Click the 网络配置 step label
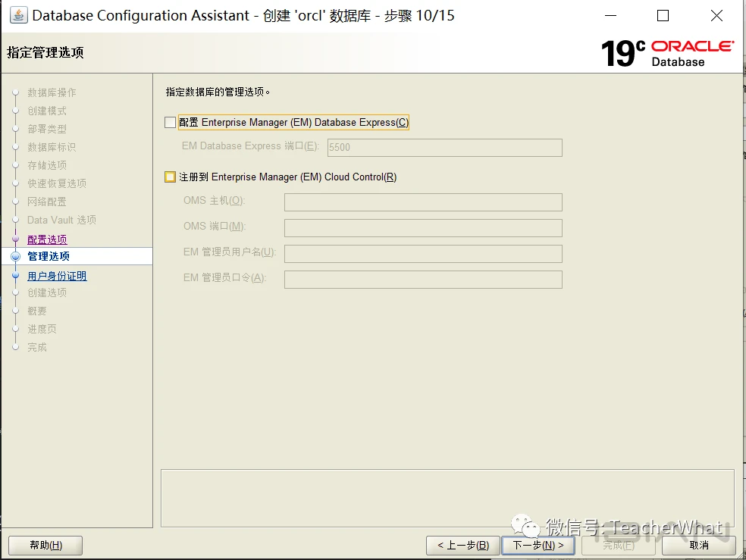 coord(47,202)
